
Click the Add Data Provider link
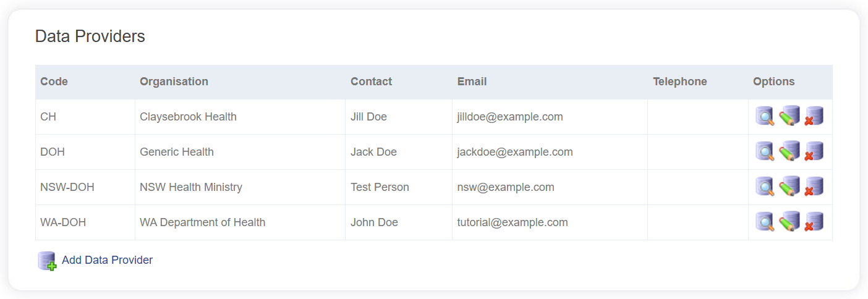[107, 260]
